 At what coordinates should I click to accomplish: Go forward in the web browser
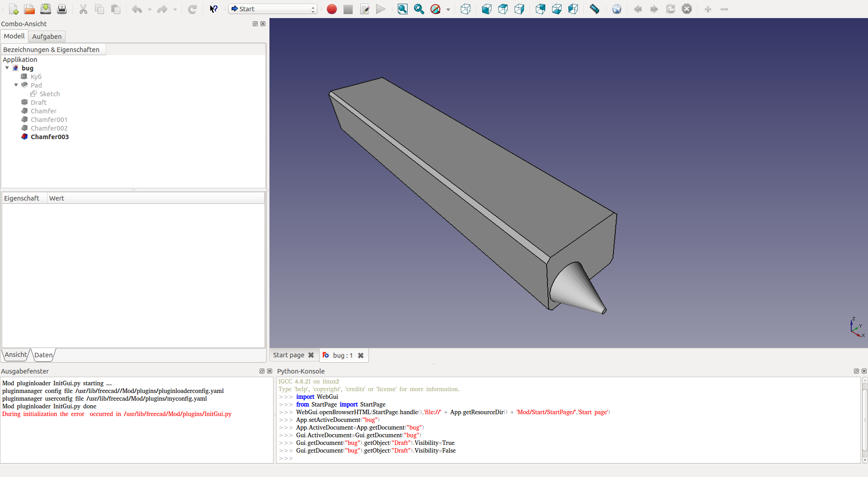[654, 9]
